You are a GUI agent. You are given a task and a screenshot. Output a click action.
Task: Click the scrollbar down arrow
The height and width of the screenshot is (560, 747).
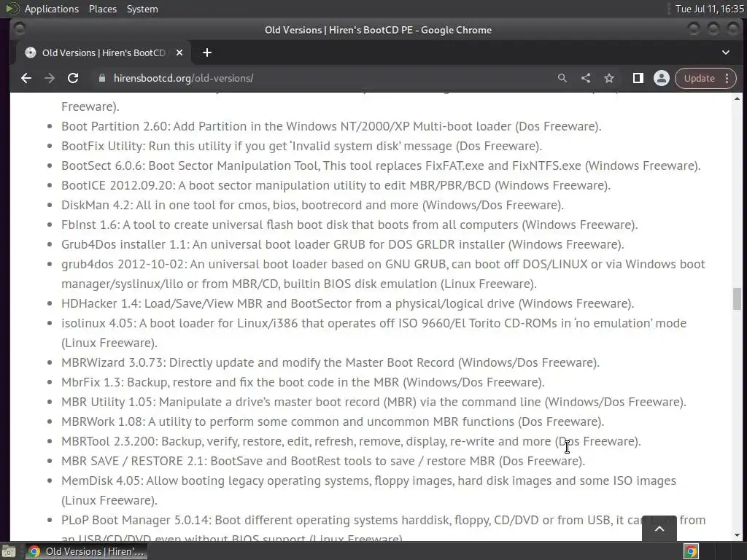pyautogui.click(x=737, y=535)
